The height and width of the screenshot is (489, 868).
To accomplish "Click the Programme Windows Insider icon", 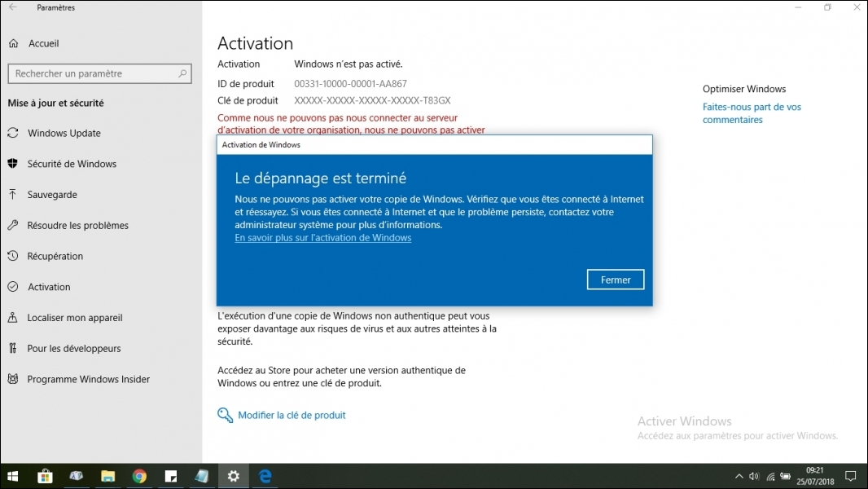I will (x=13, y=379).
